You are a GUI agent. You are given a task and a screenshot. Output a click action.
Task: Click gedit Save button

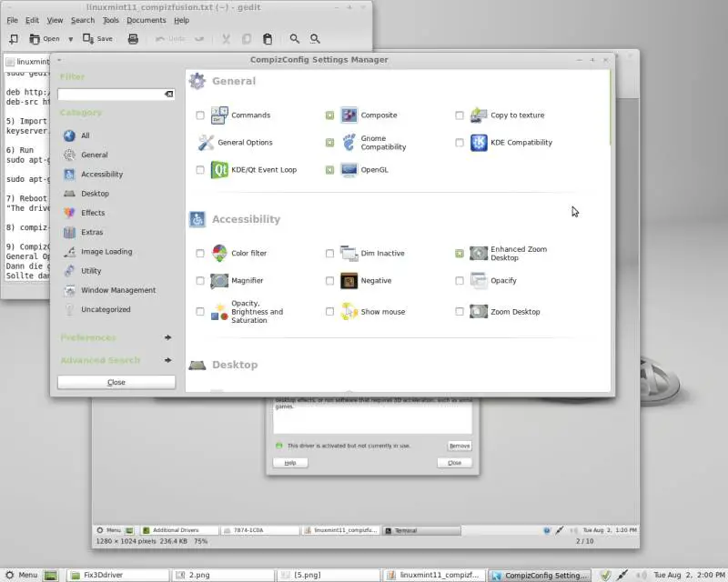pyautogui.click(x=97, y=39)
